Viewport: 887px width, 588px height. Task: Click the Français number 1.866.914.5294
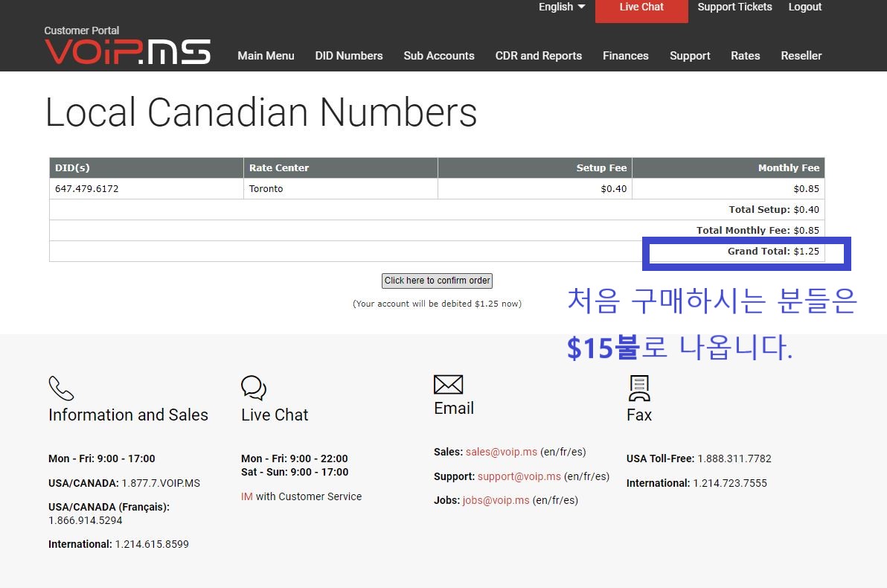pyautogui.click(x=86, y=520)
